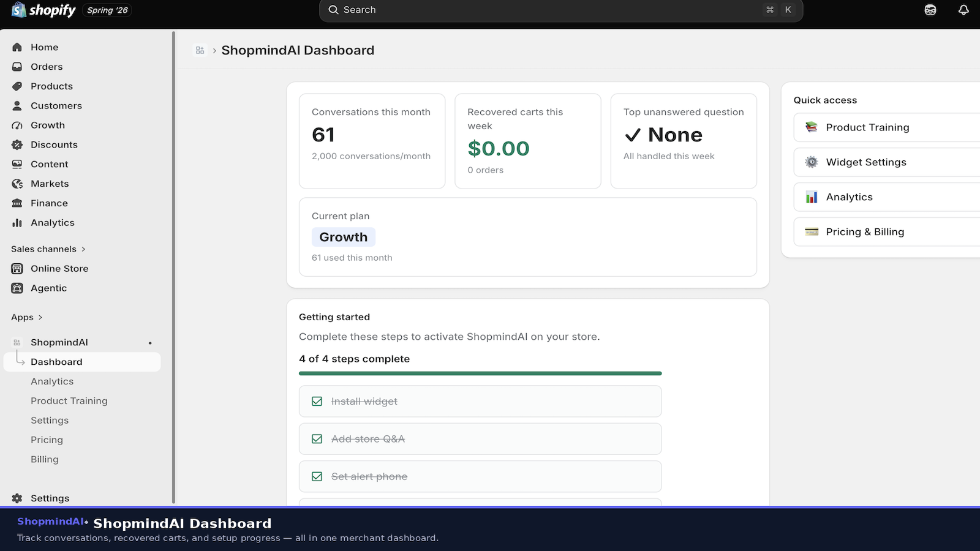Screen dimensions: 980x551
Task: Click the Markets globe icon
Action: (17, 184)
